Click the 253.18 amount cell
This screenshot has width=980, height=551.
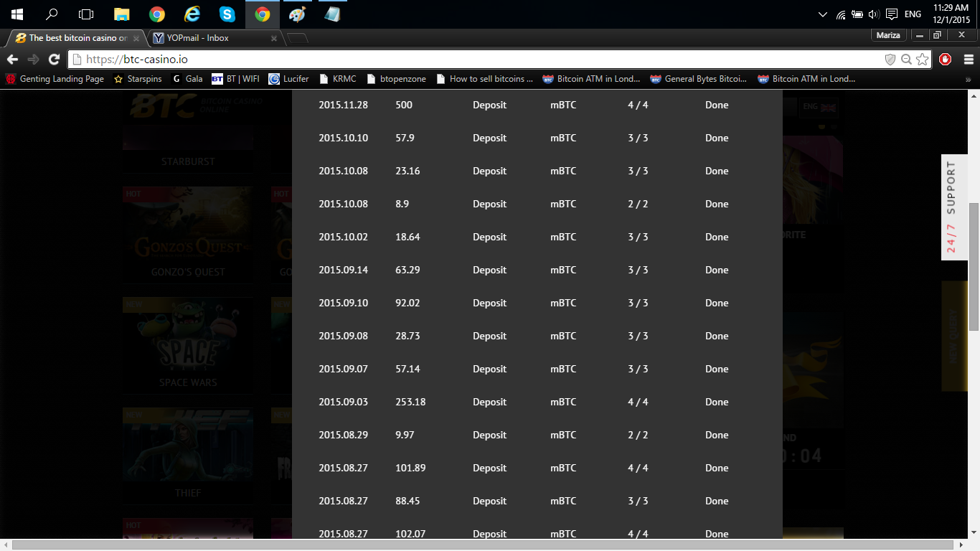pos(410,402)
